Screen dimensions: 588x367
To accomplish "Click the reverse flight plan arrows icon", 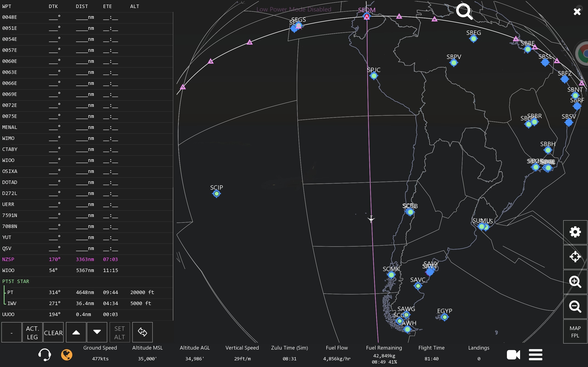I will (142, 332).
